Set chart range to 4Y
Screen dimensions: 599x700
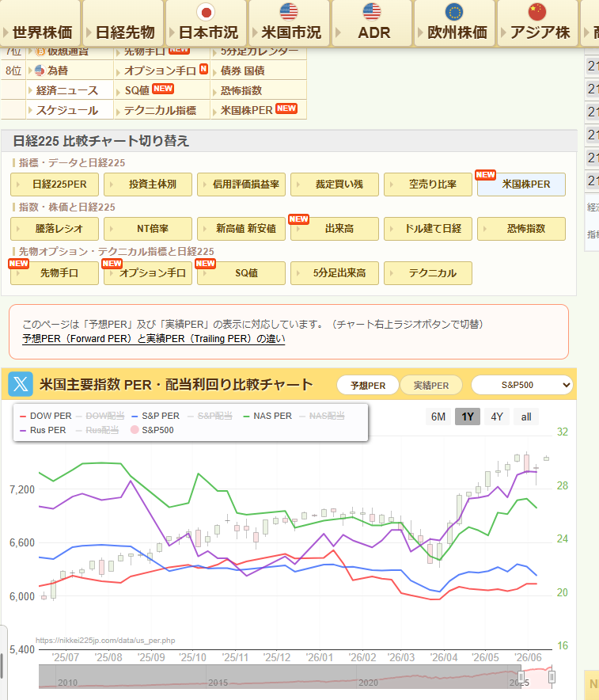click(x=497, y=417)
